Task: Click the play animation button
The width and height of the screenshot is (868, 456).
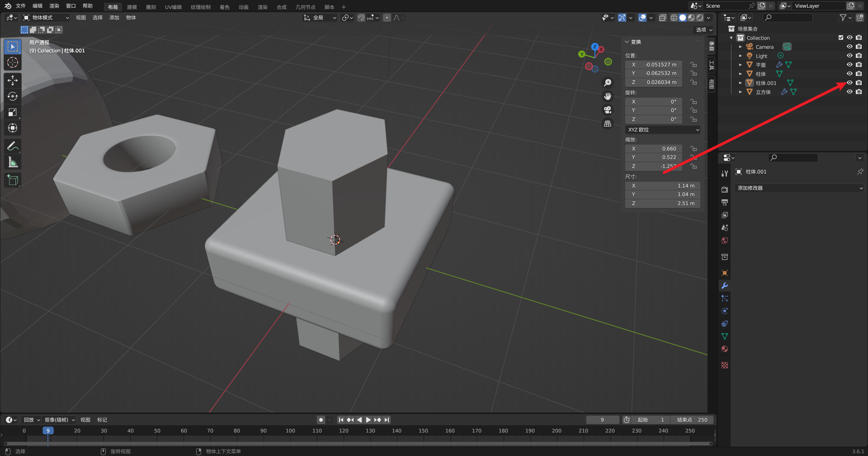Action: [368, 420]
